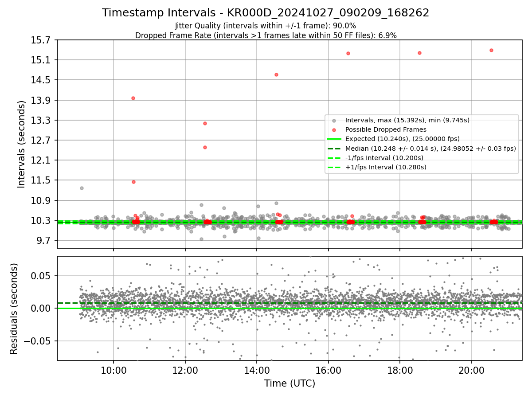Click the red 15.3-second point after 18:30

[x=419, y=53]
